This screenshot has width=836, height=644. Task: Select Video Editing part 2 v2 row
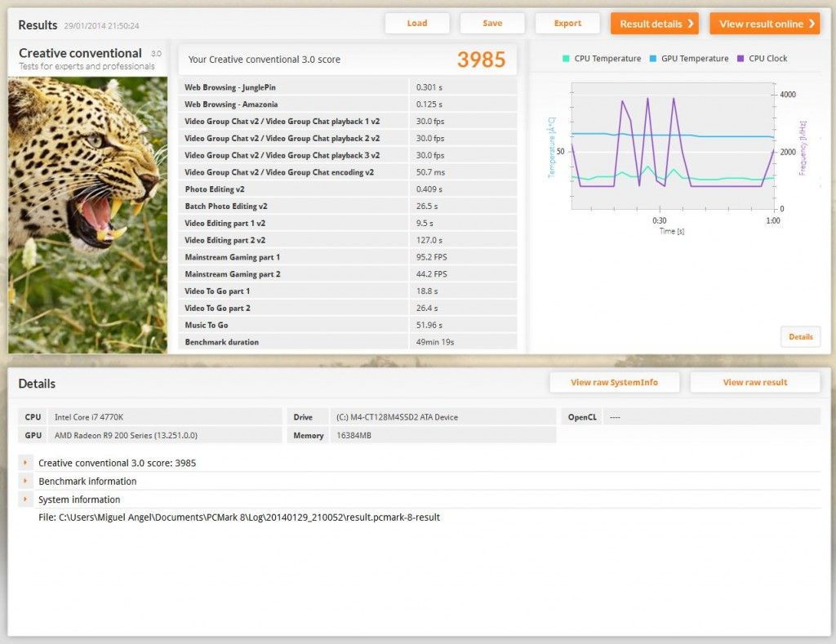tap(348, 241)
